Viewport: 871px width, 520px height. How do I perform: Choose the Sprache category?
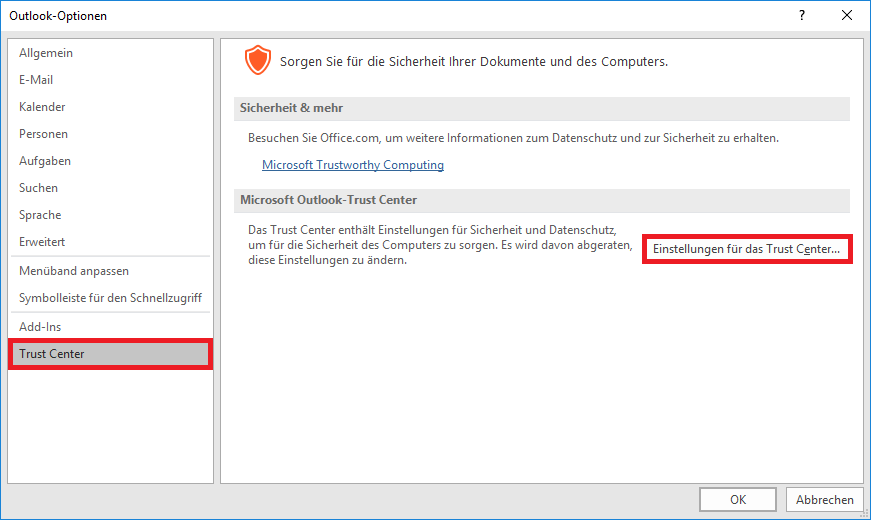point(40,215)
